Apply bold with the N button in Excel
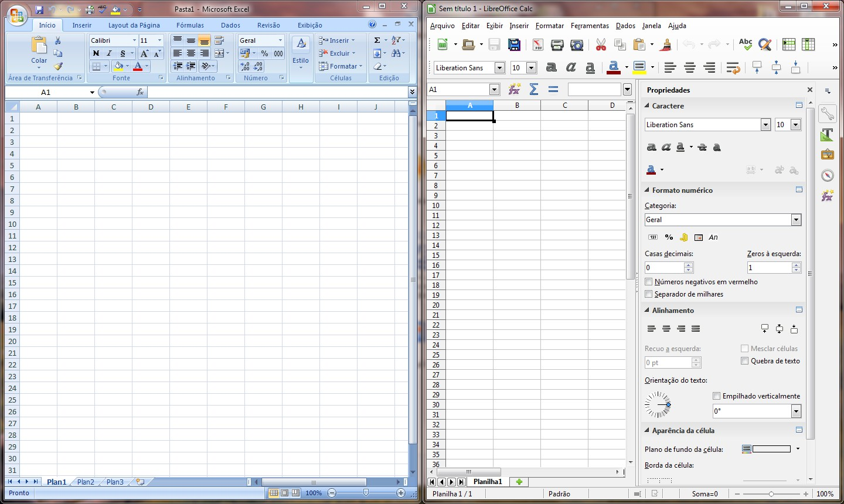The width and height of the screenshot is (844, 504). pyautogui.click(x=96, y=53)
